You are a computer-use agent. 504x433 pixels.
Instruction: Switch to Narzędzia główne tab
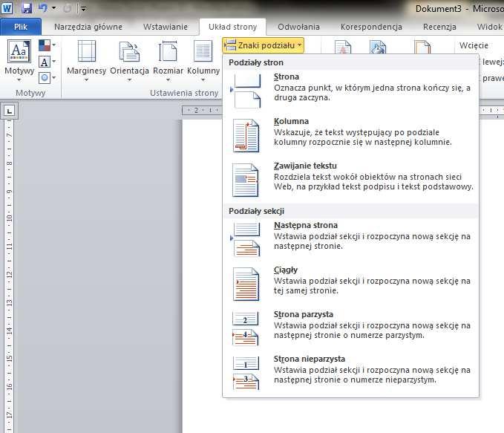click(88, 27)
